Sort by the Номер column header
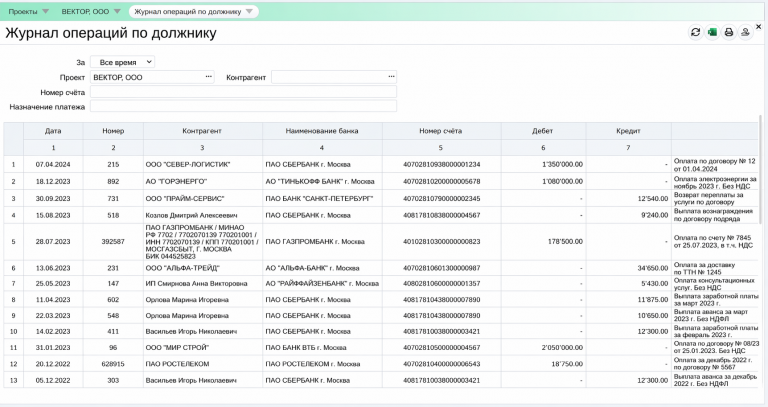Viewport: 768px width, 407px height. pos(113,131)
